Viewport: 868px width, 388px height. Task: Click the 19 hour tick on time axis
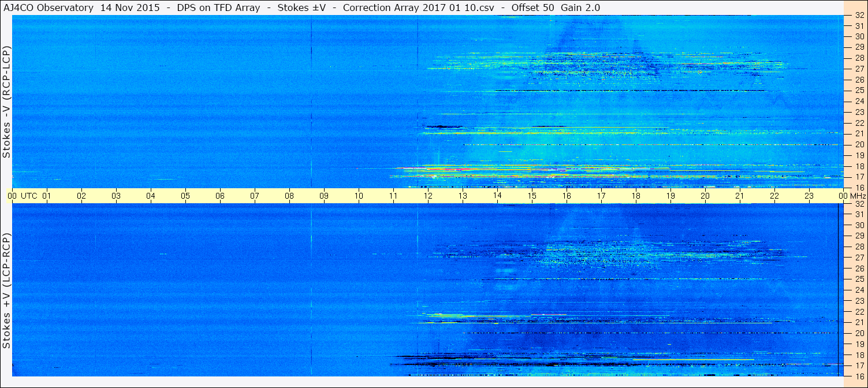point(670,196)
